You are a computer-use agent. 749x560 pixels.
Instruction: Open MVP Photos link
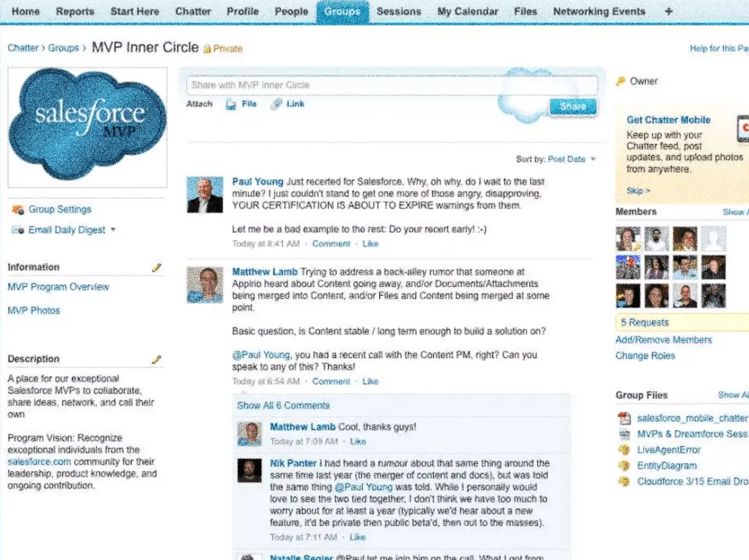click(x=34, y=310)
